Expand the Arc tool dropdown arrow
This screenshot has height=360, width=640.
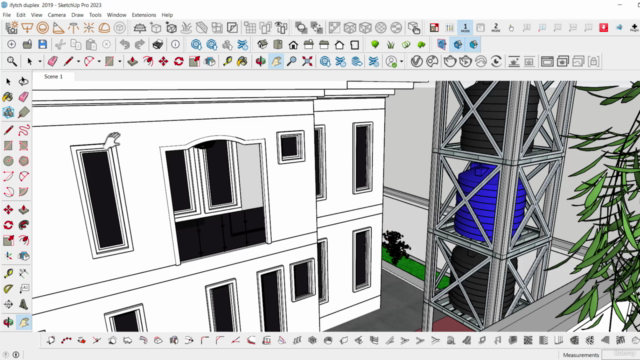(x=99, y=62)
